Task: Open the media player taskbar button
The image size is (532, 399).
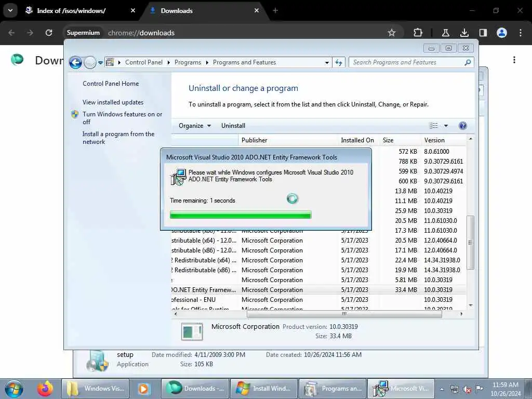Action: 143,389
